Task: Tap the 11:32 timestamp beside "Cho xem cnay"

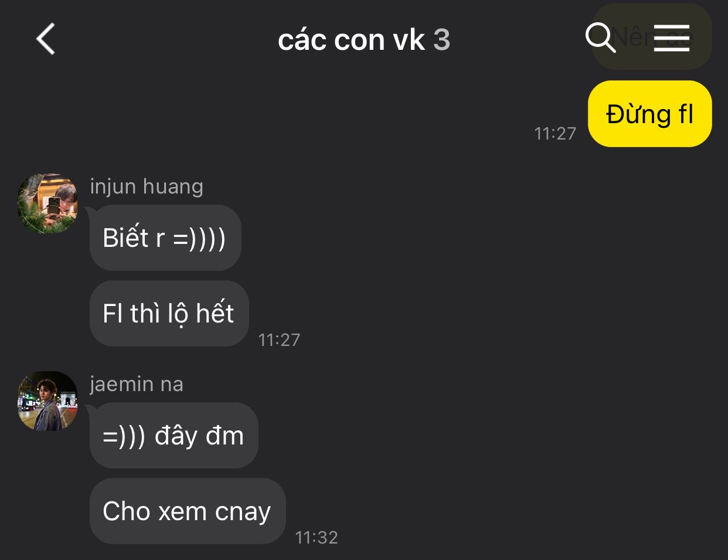Action: pyautogui.click(x=317, y=538)
